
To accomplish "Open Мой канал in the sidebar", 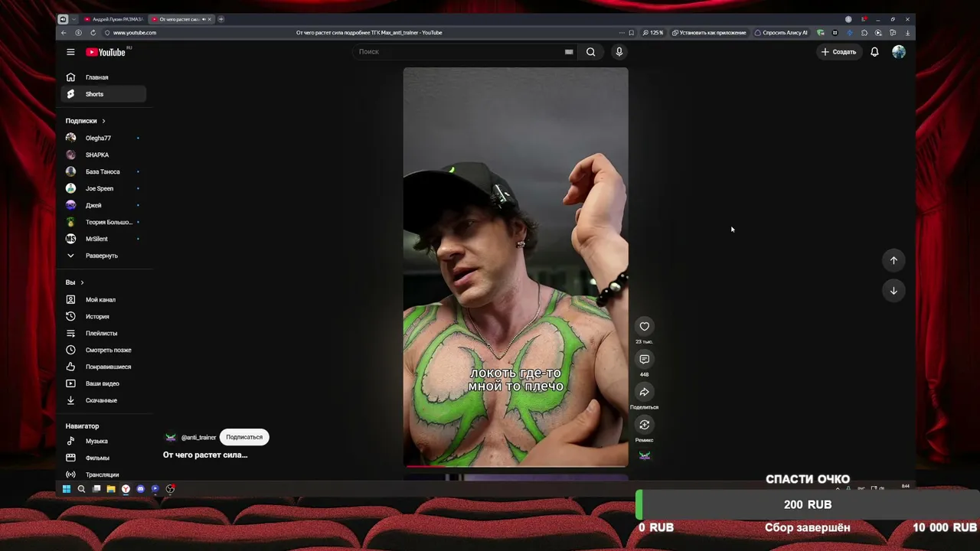I will click(x=103, y=300).
